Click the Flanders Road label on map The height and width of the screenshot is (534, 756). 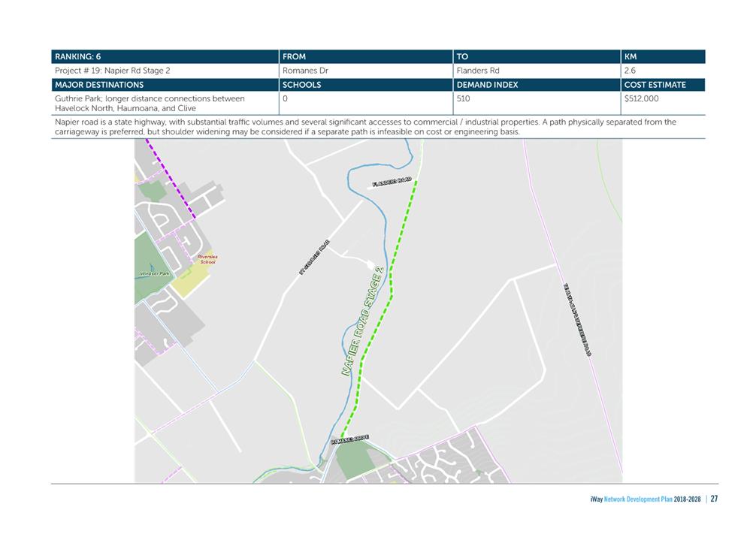coord(392,182)
